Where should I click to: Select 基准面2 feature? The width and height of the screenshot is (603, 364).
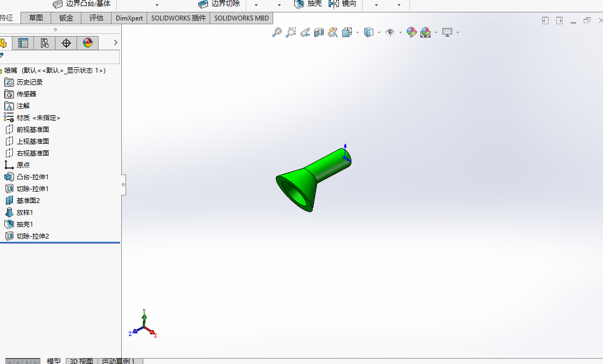[22, 201]
